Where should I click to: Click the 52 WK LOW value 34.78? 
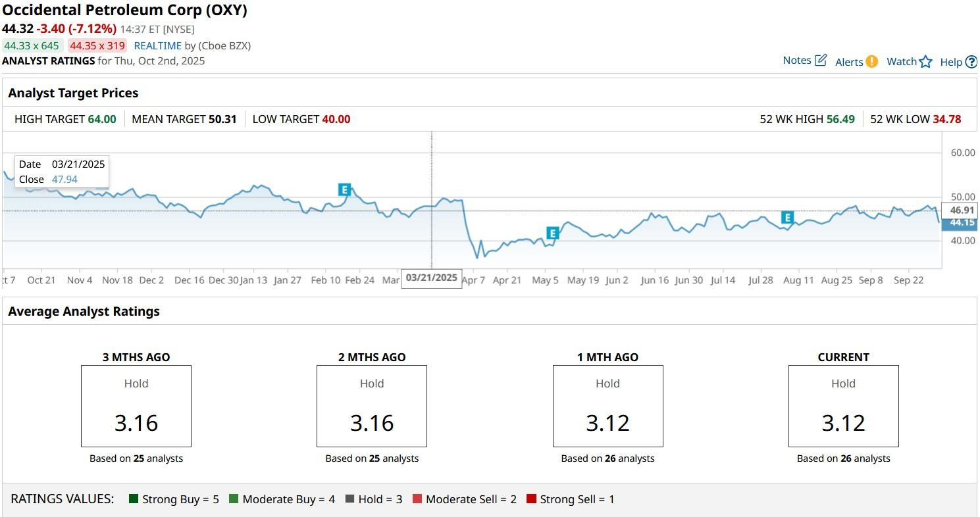pyautogui.click(x=947, y=119)
